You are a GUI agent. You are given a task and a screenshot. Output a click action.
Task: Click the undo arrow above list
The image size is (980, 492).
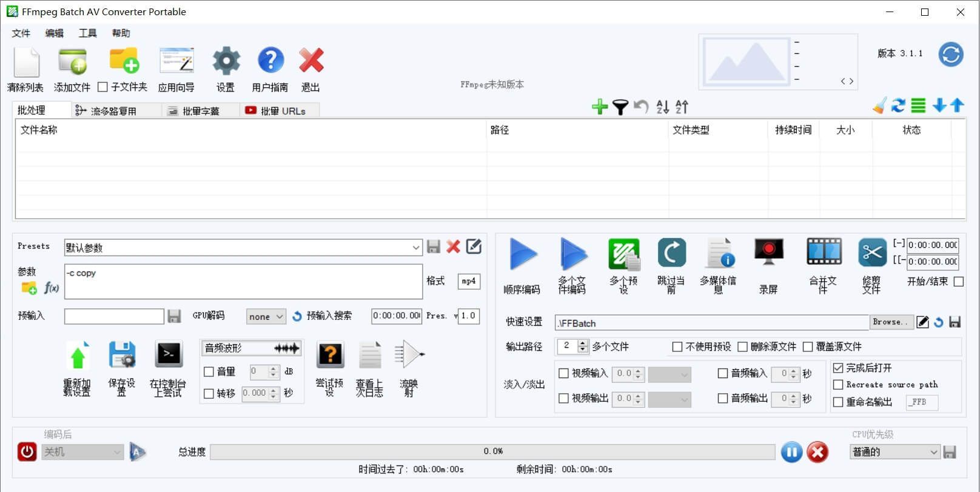641,107
